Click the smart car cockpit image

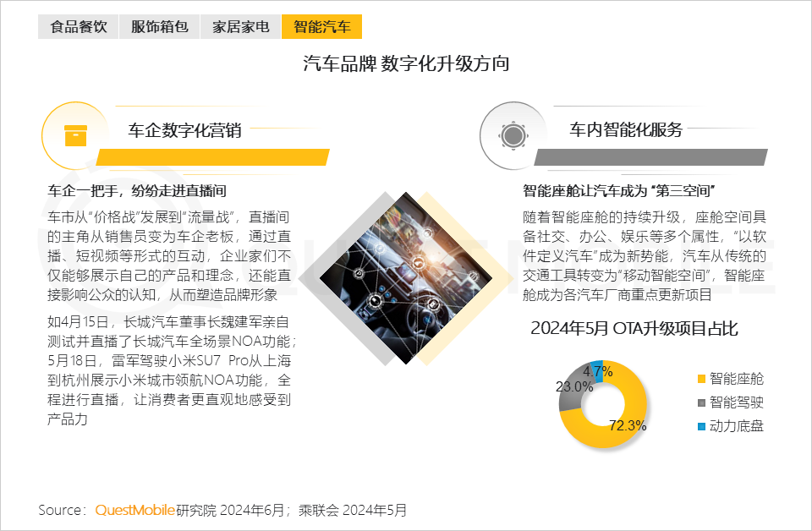pyautogui.click(x=405, y=278)
